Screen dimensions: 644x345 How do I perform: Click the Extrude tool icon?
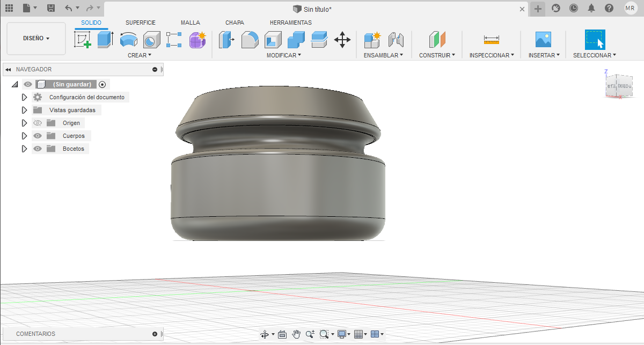(x=105, y=40)
